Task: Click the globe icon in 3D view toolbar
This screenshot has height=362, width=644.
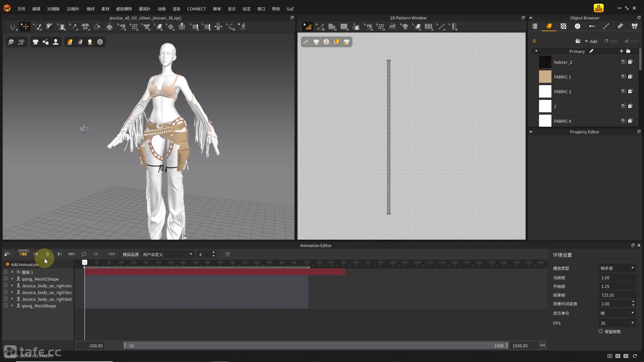Action: point(100,42)
